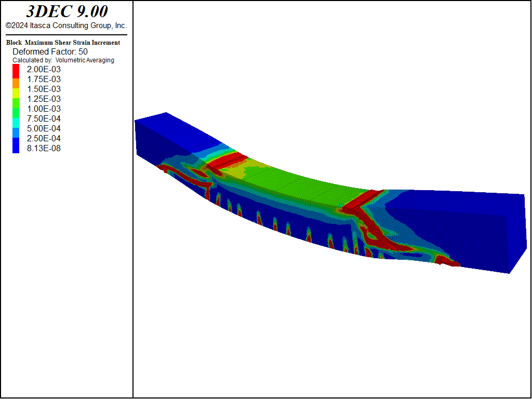The image size is (532, 399).
Task: Select the cyan 5.00E-04 legend color
Action: 16,129
